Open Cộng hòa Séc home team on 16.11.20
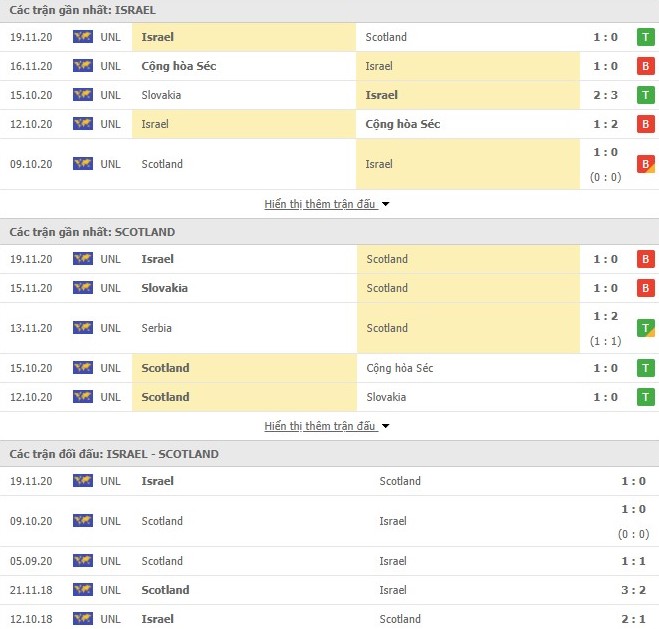 point(179,66)
